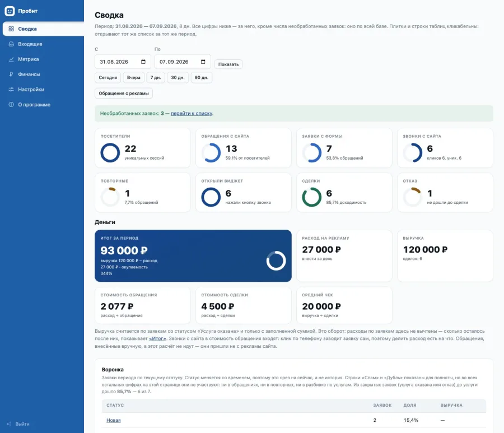
Task: Open calendar picker for end date 07.09.2026
Action: (x=203, y=62)
